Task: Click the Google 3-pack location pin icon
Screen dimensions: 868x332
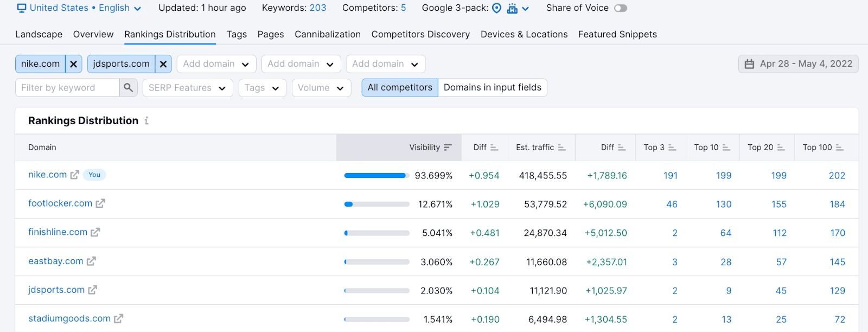Action: (496, 8)
